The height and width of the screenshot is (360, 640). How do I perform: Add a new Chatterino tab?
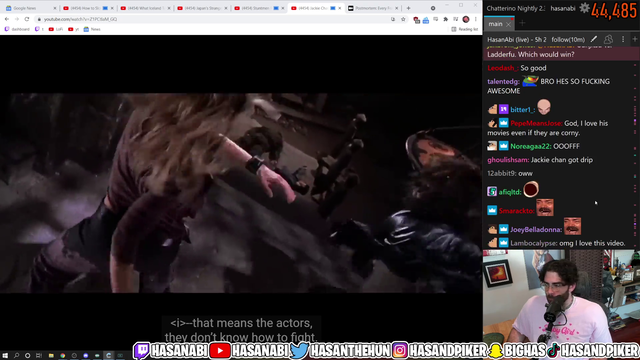pos(522,23)
